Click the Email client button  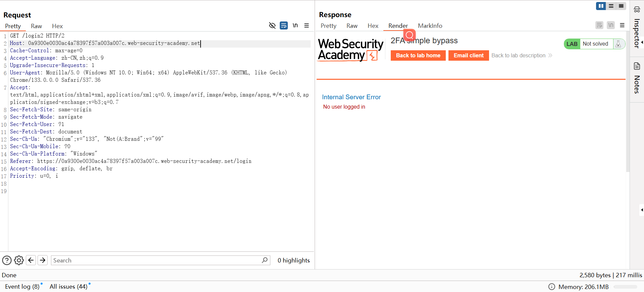pyautogui.click(x=468, y=56)
